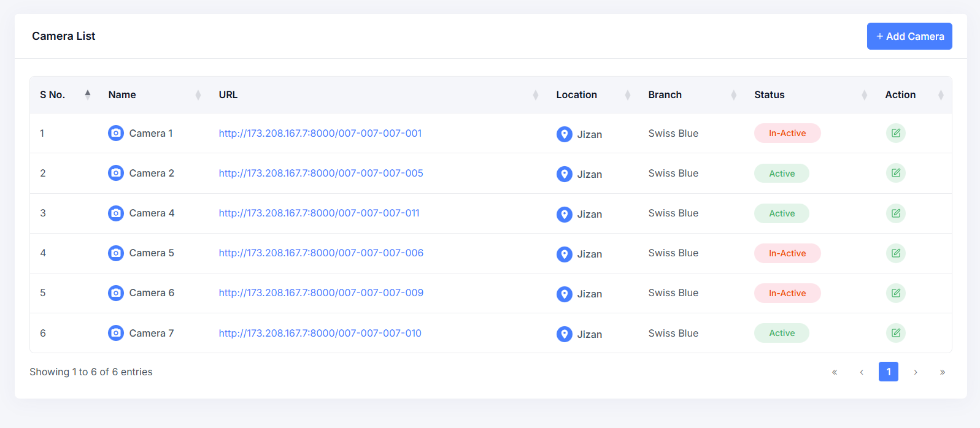Click the camera icon next to Camera 6

116,293
